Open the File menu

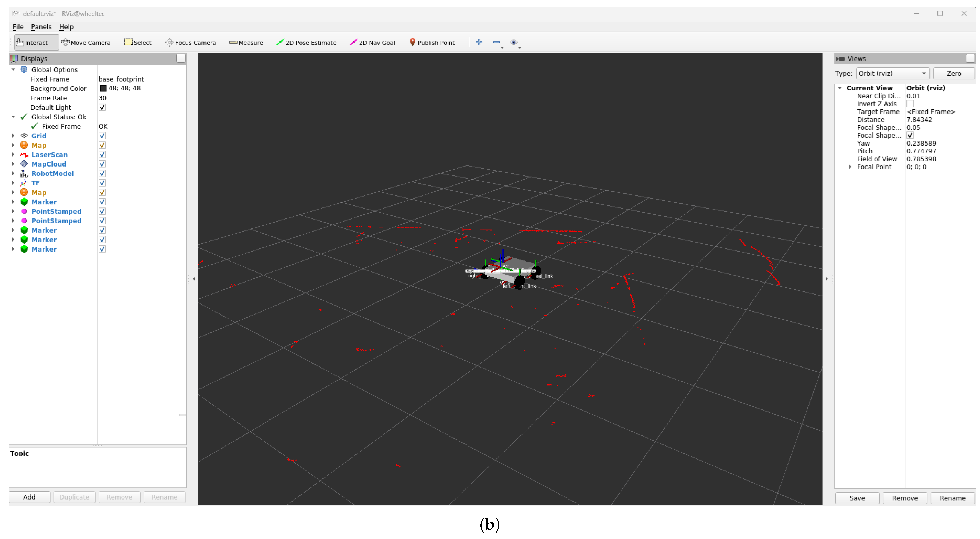click(x=18, y=27)
